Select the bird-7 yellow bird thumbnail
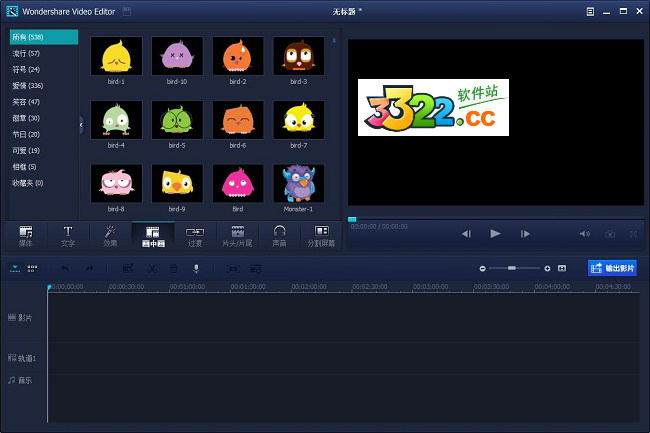650x433 pixels. [298, 120]
